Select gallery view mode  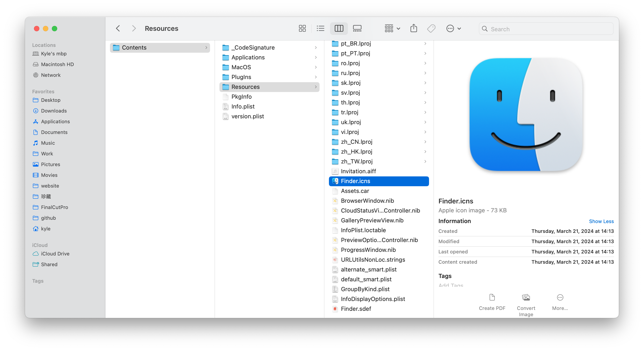pyautogui.click(x=357, y=29)
